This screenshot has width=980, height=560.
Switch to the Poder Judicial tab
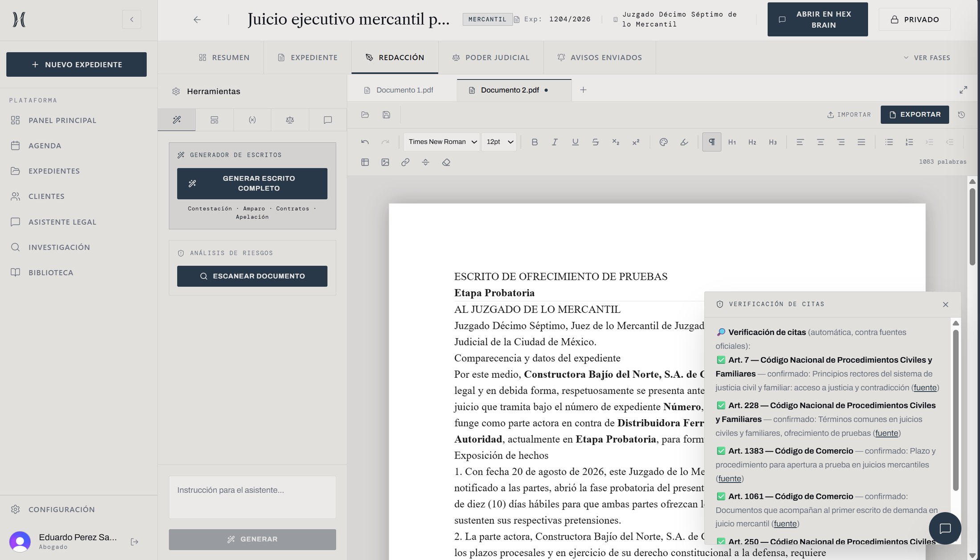[x=491, y=57]
